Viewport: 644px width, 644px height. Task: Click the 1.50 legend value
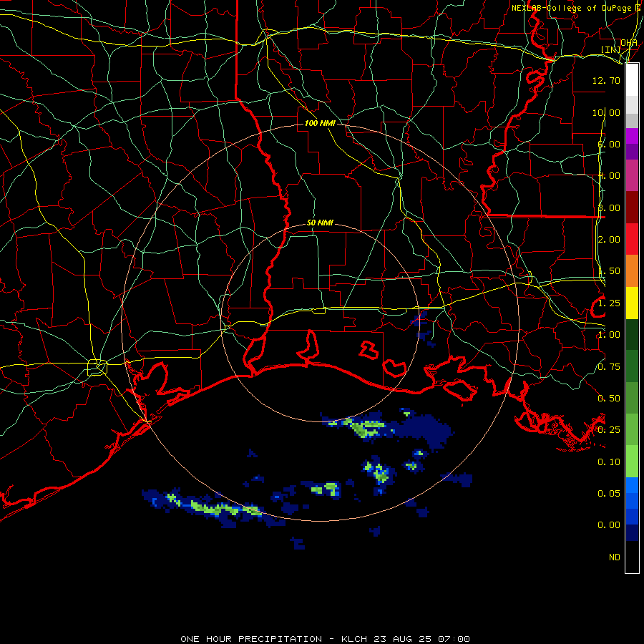609,271
